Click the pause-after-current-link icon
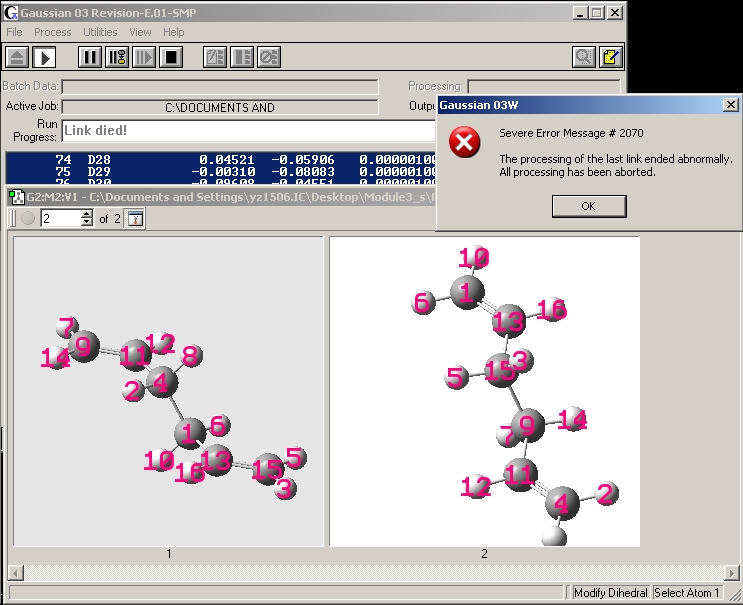 [117, 57]
